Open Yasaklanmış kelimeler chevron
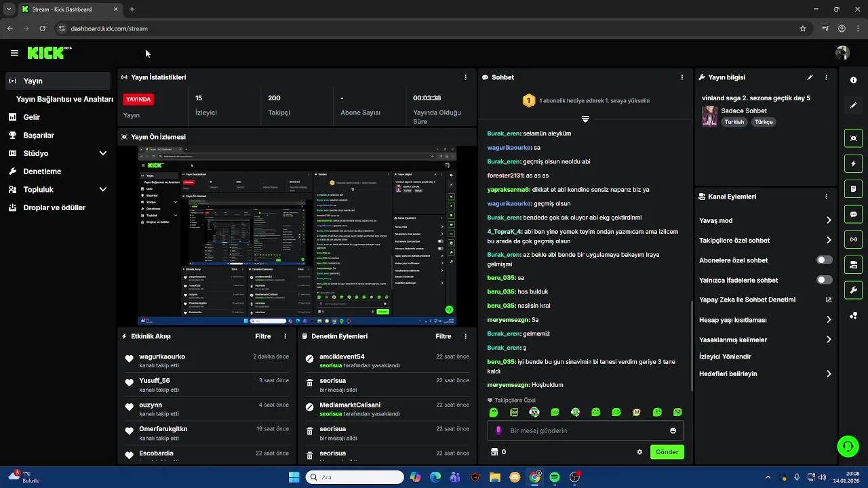The image size is (868, 488). 829,340
